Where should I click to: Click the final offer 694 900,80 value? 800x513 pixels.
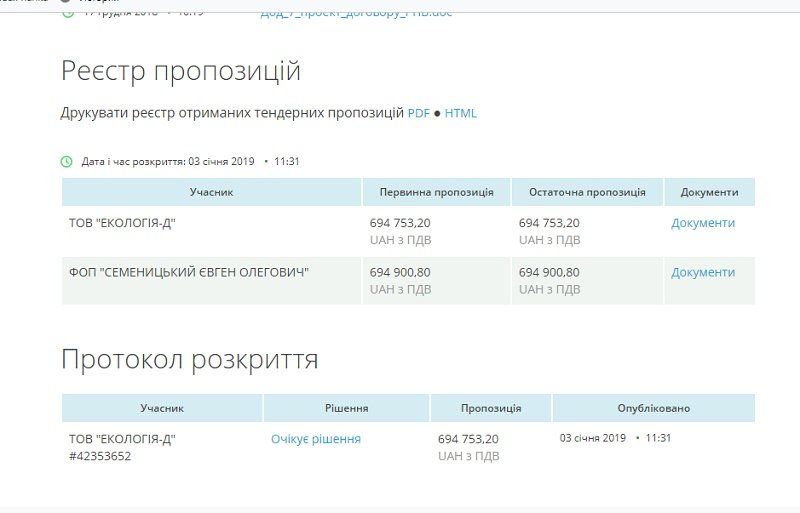click(x=549, y=273)
